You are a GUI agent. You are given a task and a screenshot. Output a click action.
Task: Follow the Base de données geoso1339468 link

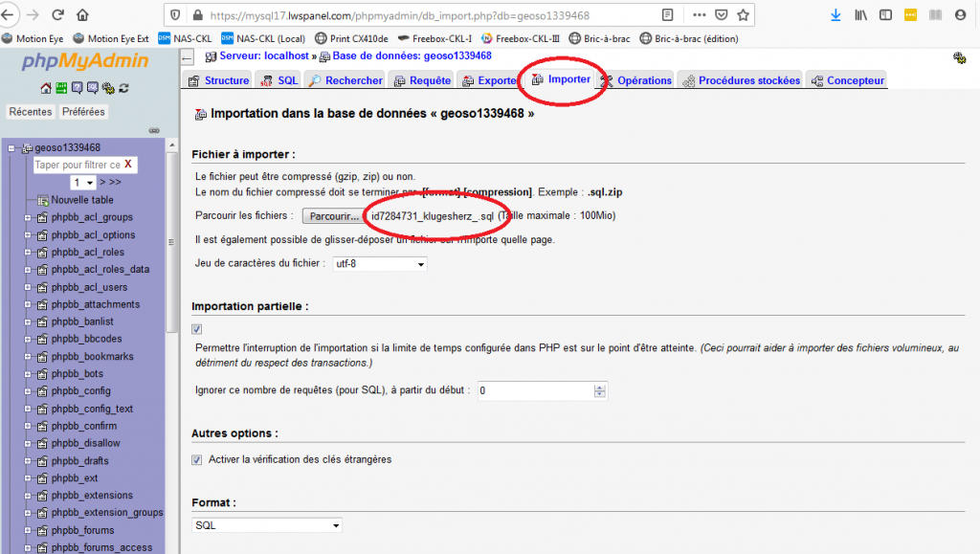pos(412,55)
